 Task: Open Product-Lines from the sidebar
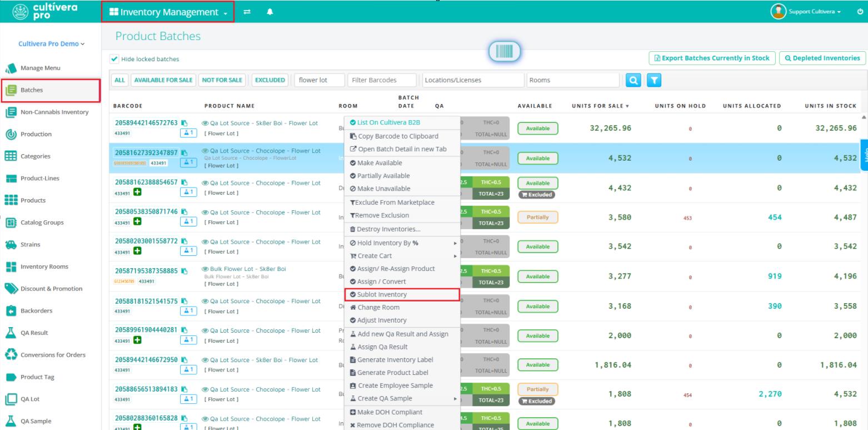(x=40, y=179)
